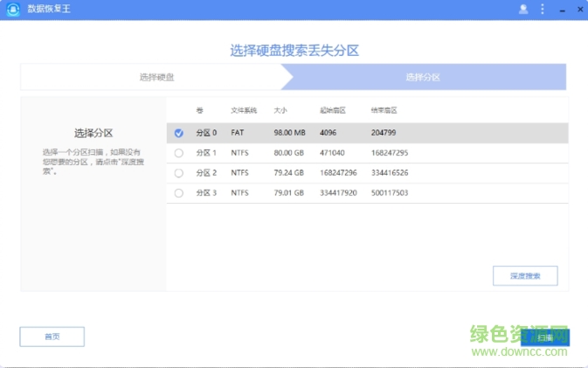Click the 结束扇区 column header

[x=384, y=110]
